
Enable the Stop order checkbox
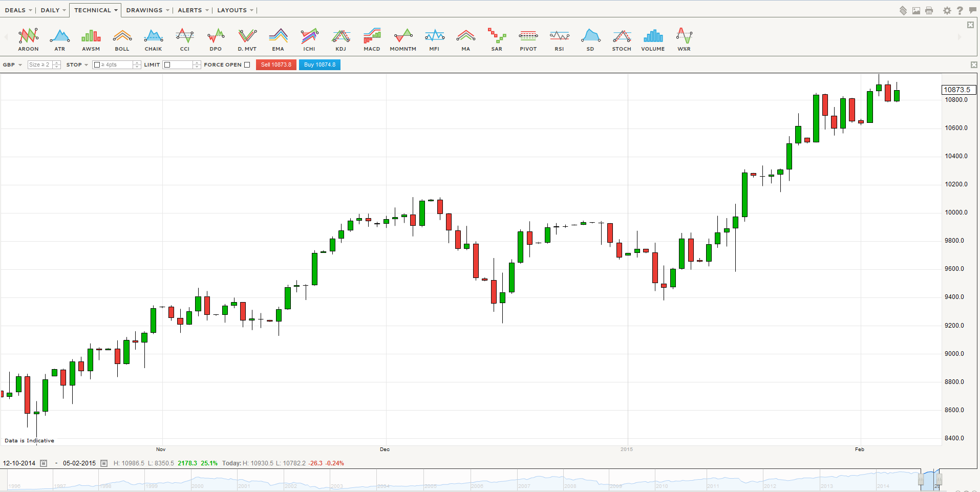click(x=97, y=65)
